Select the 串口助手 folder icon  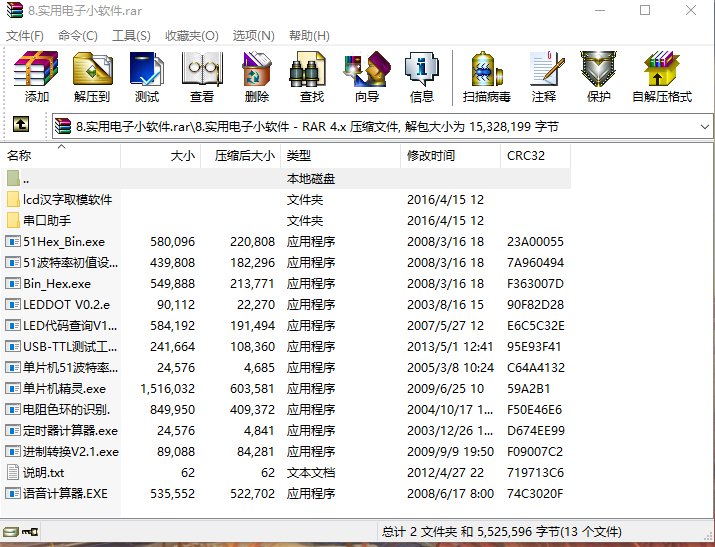click(x=13, y=220)
